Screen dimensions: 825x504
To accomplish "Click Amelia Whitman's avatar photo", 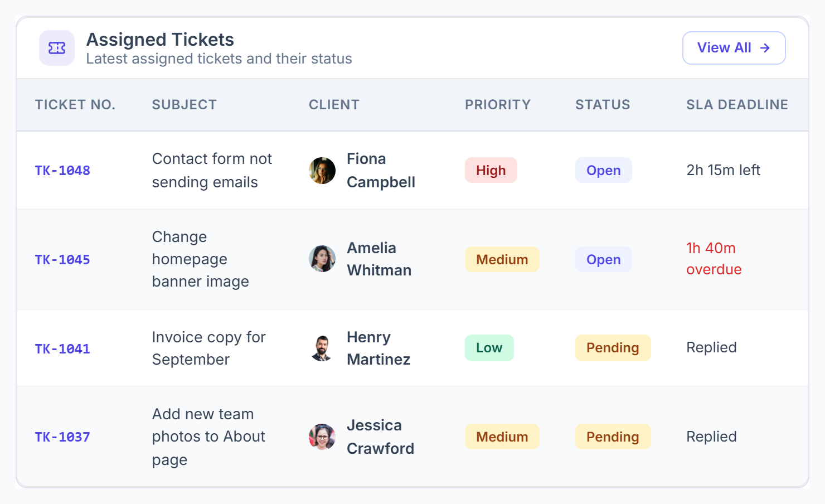I will click(322, 259).
